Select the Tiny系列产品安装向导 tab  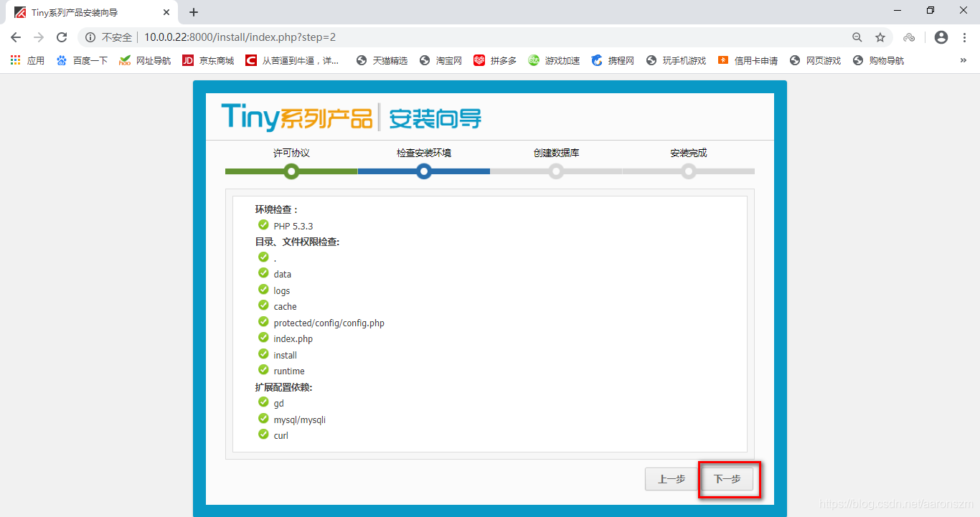91,12
